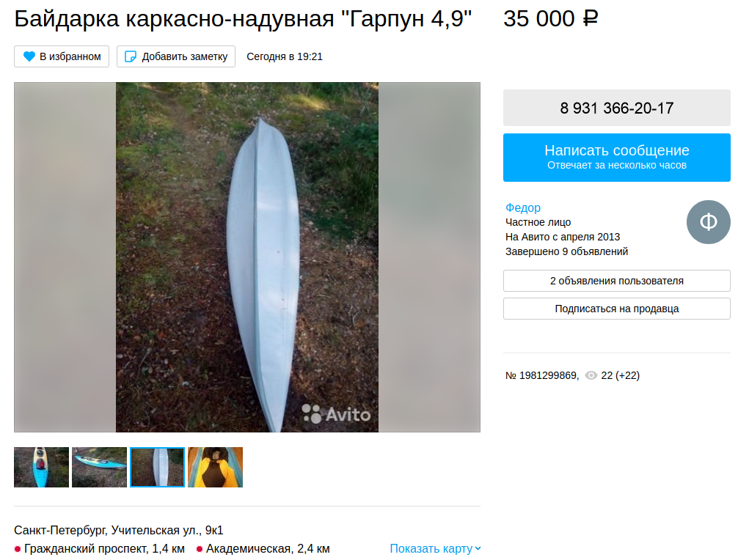
Task: Open Показать карту link
Action: 431,548
